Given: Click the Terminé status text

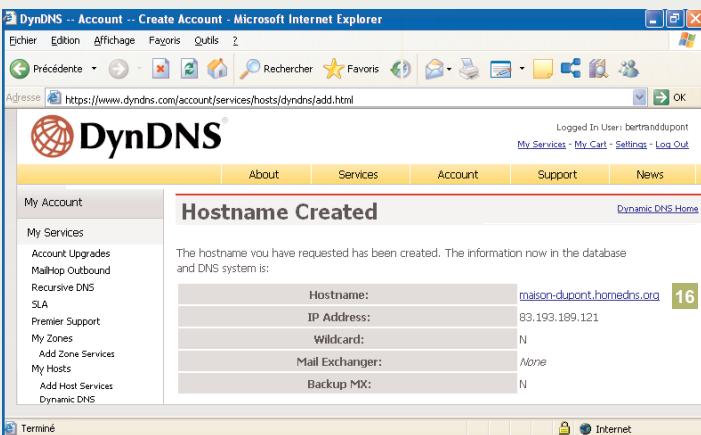Looking at the screenshot, I should [x=38, y=428].
